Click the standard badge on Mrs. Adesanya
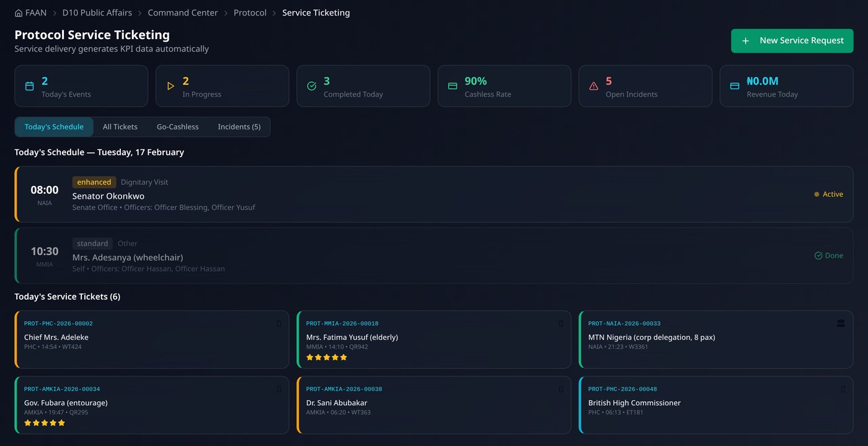Image resolution: width=868 pixels, height=446 pixels. click(92, 243)
